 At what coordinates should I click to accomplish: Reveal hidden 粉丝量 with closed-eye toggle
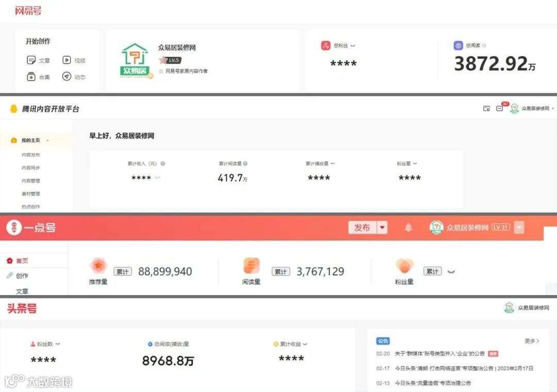point(451,272)
